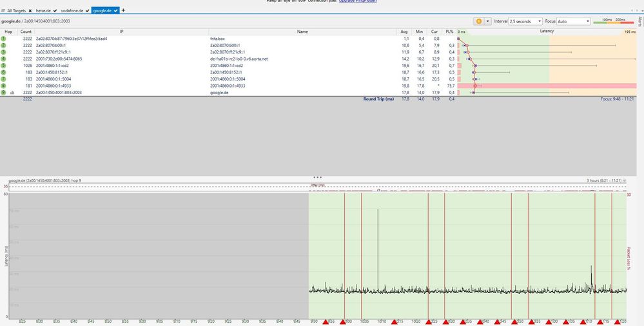Click the PL% column header
The image size is (644, 326).
point(449,32)
